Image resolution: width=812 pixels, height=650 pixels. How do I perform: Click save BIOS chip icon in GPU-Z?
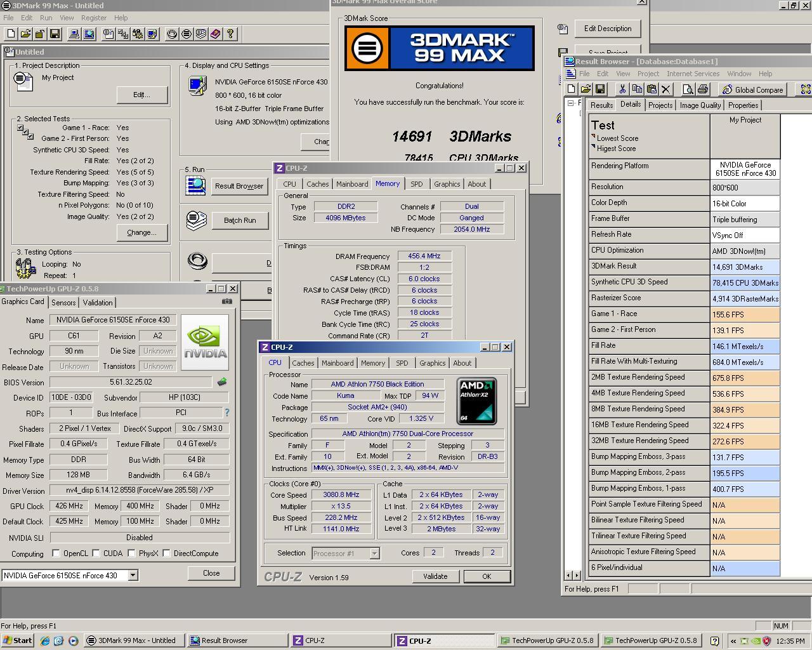[221, 382]
